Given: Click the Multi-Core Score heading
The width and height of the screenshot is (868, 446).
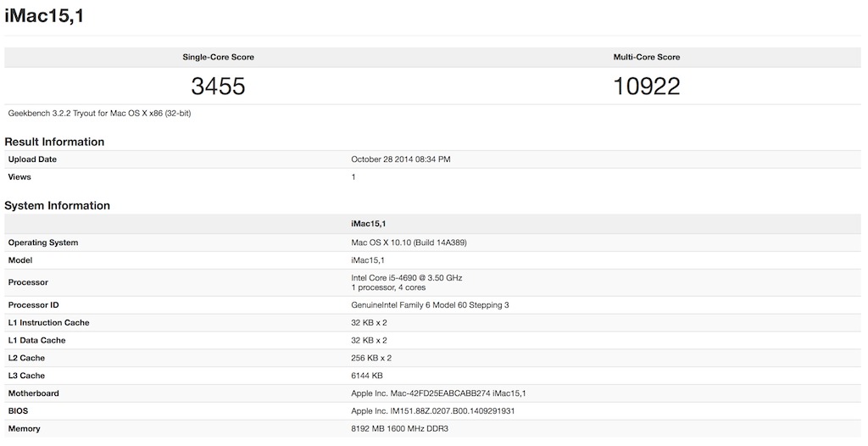Looking at the screenshot, I should [x=647, y=58].
